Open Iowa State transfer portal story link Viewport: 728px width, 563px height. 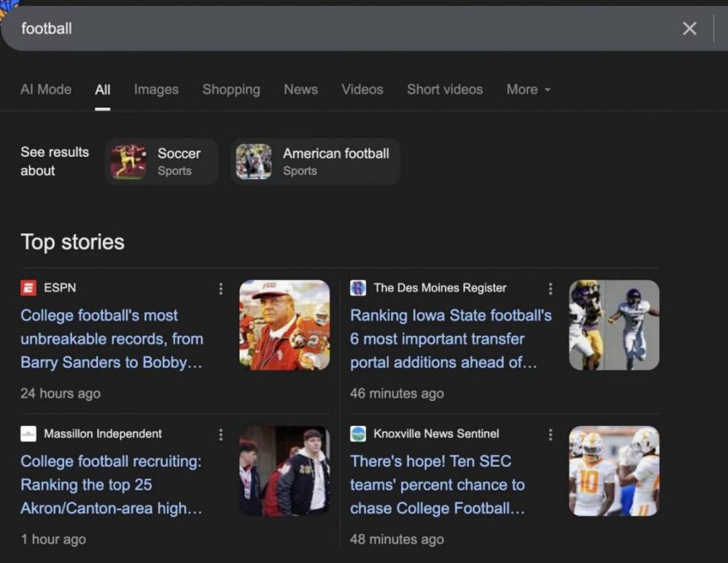click(x=451, y=339)
